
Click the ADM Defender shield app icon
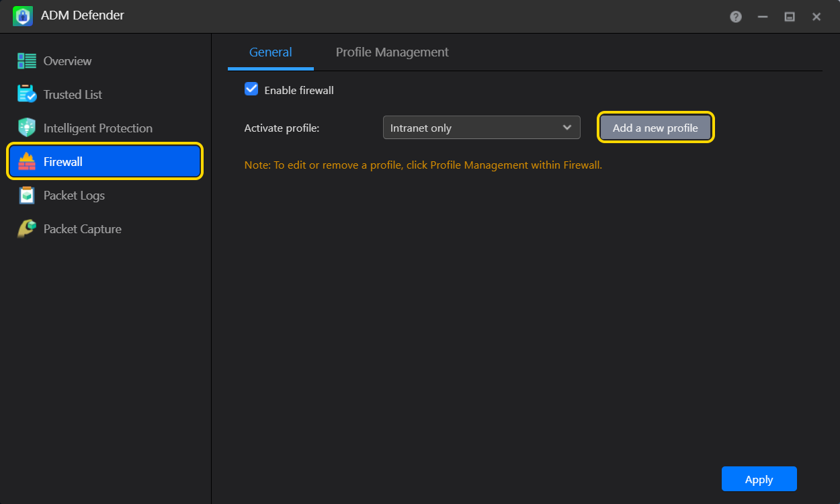[23, 16]
